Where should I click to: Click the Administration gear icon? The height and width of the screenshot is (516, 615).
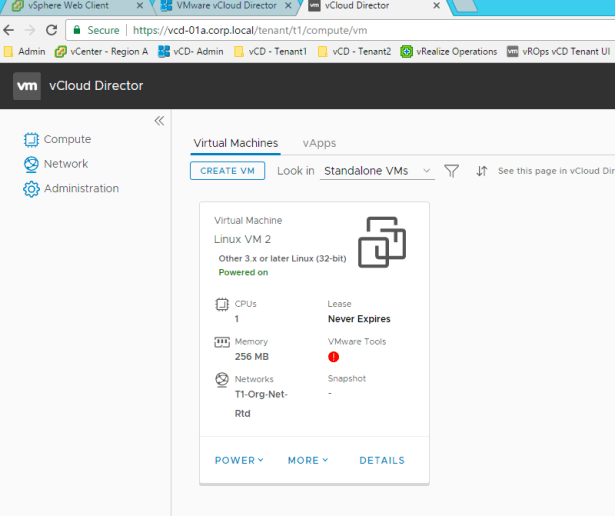pyautogui.click(x=31, y=189)
